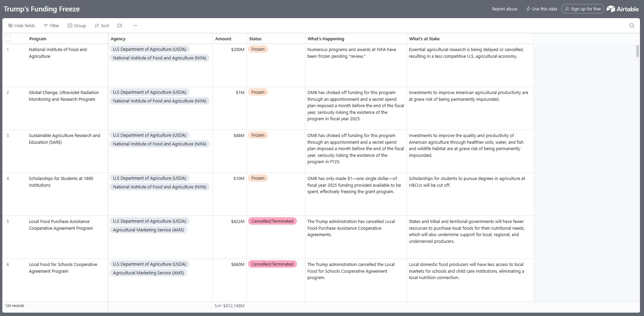
Task: Click Use this data button
Action: point(541,9)
